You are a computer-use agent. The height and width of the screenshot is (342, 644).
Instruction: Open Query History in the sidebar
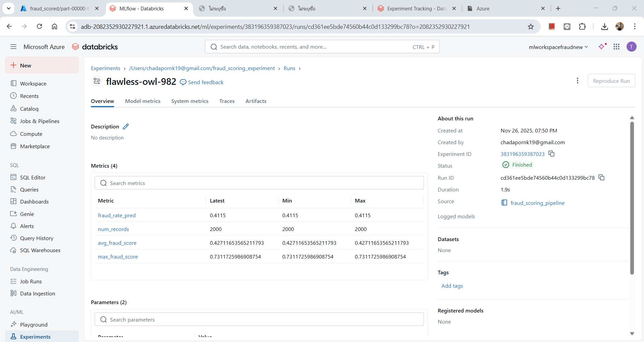(42, 238)
